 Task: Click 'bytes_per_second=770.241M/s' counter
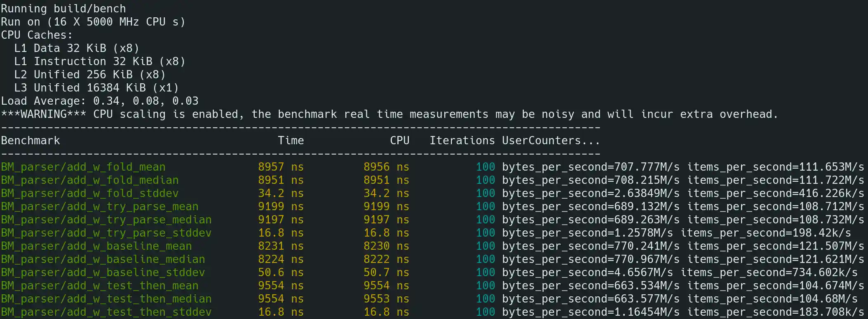[591, 246]
